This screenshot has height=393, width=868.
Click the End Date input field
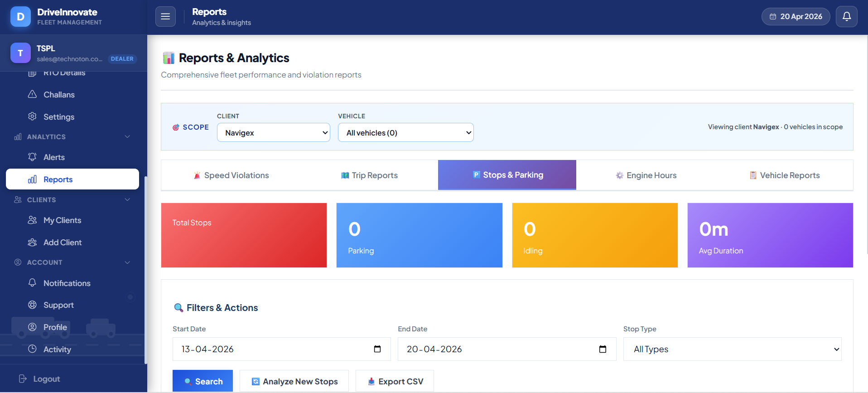click(x=507, y=349)
